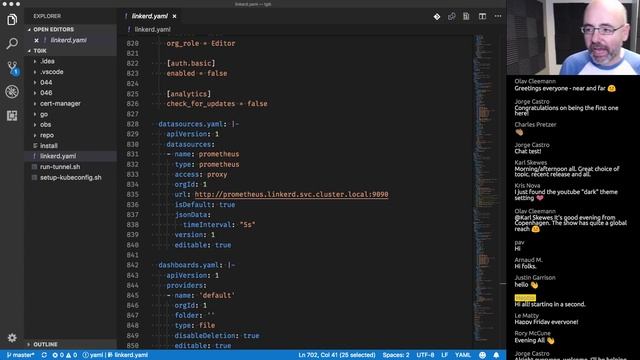
Task: Click 'disableDeletion: true' line
Action: 217,336
